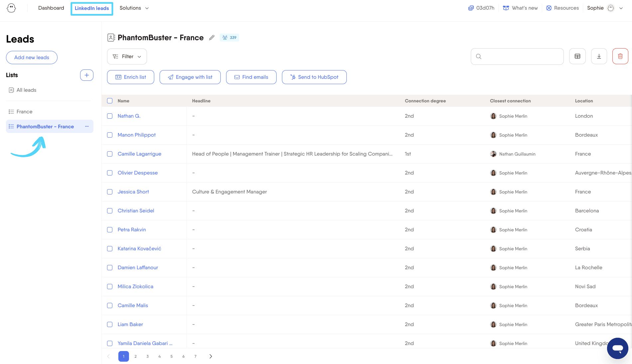Open the Resources menu
The height and width of the screenshot is (364, 632).
click(x=563, y=8)
